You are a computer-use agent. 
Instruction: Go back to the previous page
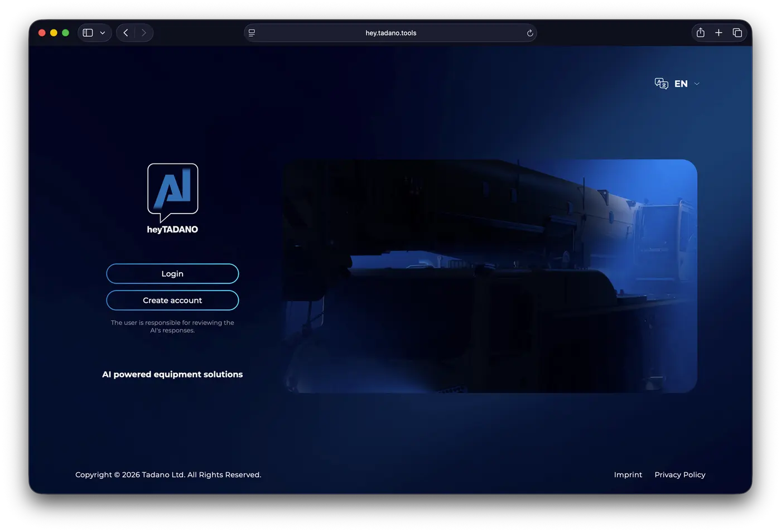[126, 33]
